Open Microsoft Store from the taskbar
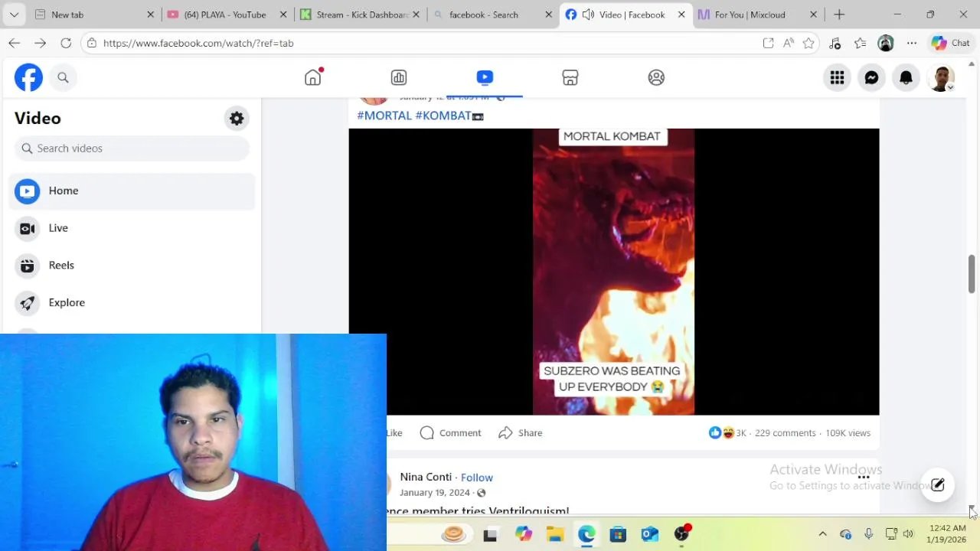Screen dimensions: 980x551 [618, 534]
